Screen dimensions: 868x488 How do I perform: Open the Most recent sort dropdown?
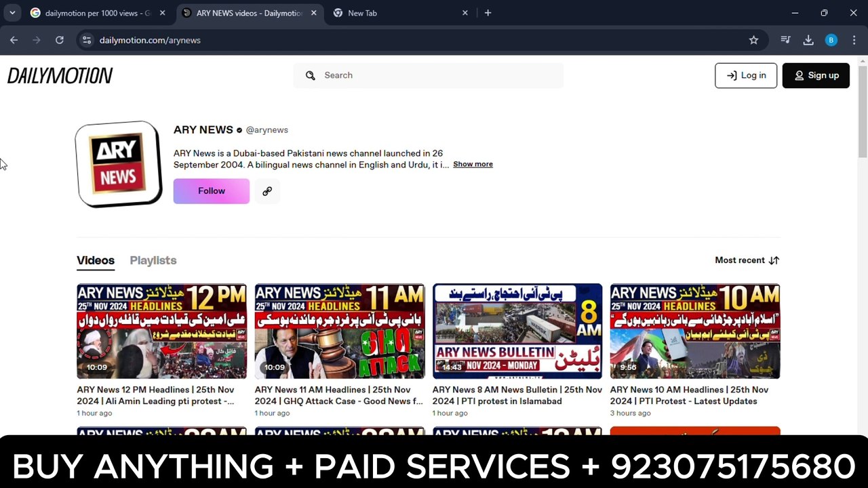(747, 260)
